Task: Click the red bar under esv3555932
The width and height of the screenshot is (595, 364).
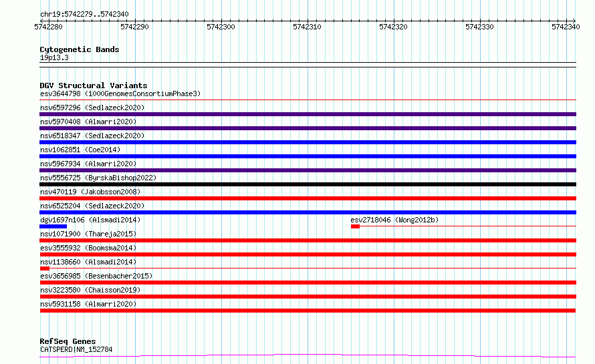Action: pyautogui.click(x=308, y=254)
